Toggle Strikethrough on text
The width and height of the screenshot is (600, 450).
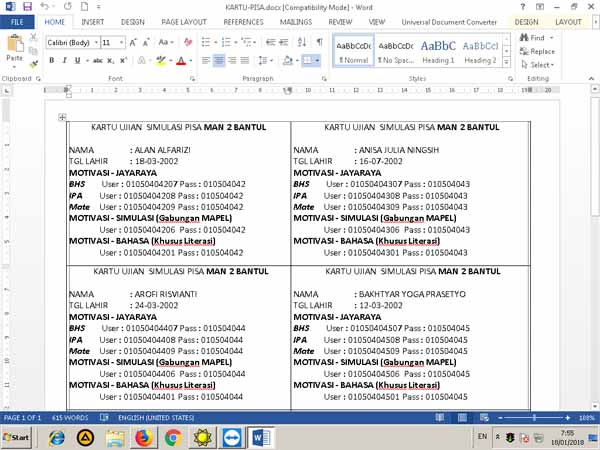point(98,61)
